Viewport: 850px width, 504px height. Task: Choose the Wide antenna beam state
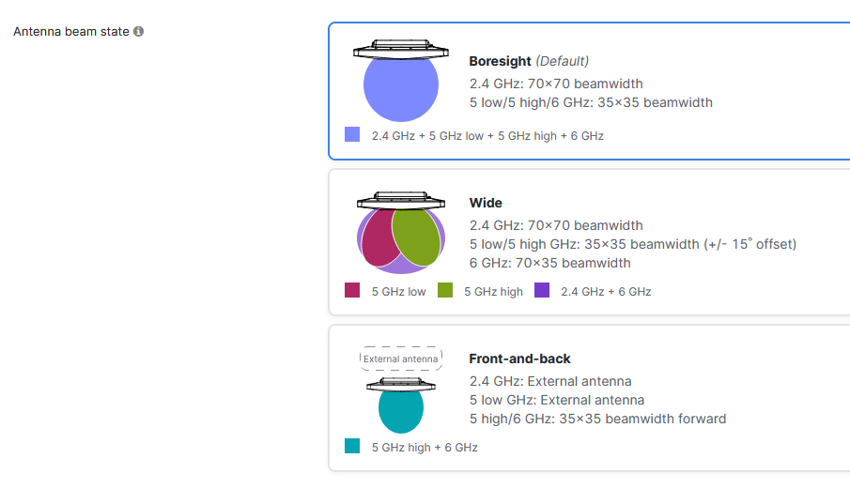point(589,242)
